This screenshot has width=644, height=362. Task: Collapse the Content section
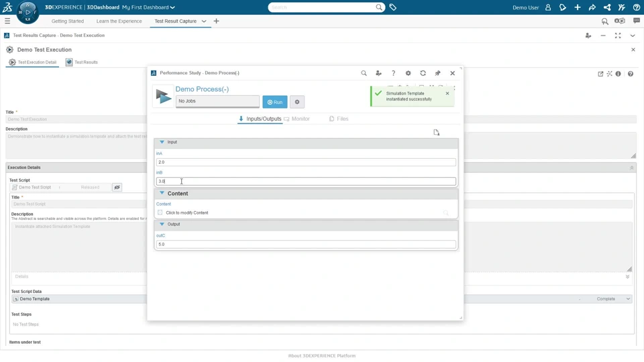pos(162,193)
